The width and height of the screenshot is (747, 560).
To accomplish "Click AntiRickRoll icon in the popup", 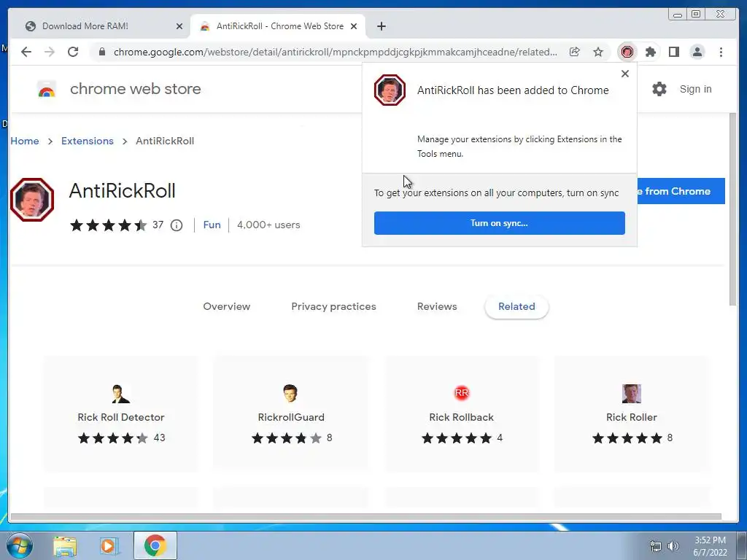I will click(x=390, y=90).
